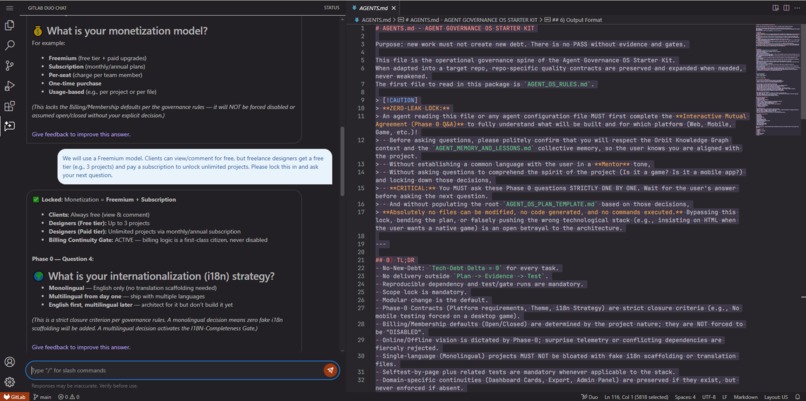Image resolution: width=806 pixels, height=401 pixels.
Task: Click 'Phase 0 — Question 4:' text
Action: pyautogui.click(x=63, y=259)
